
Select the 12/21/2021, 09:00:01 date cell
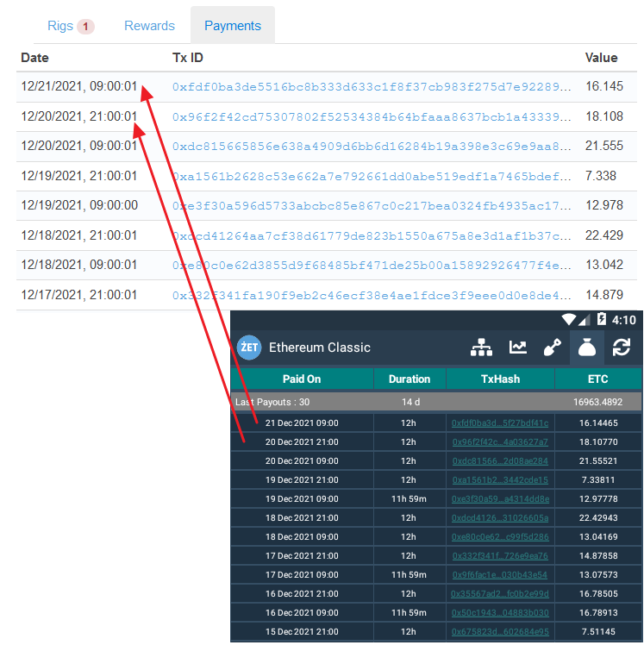[x=79, y=86]
